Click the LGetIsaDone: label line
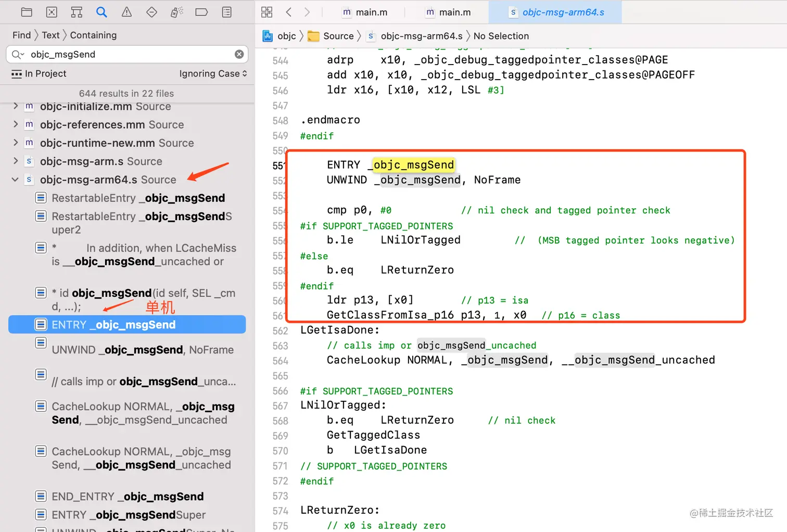 [340, 330]
